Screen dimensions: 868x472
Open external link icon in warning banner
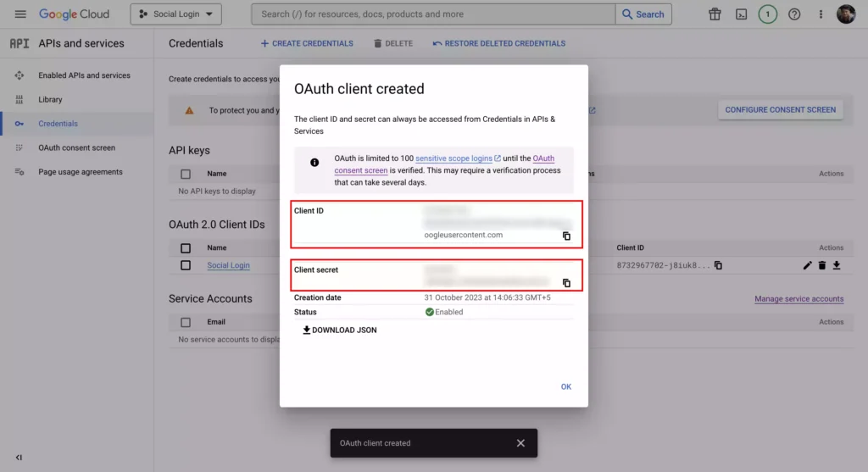tap(593, 110)
